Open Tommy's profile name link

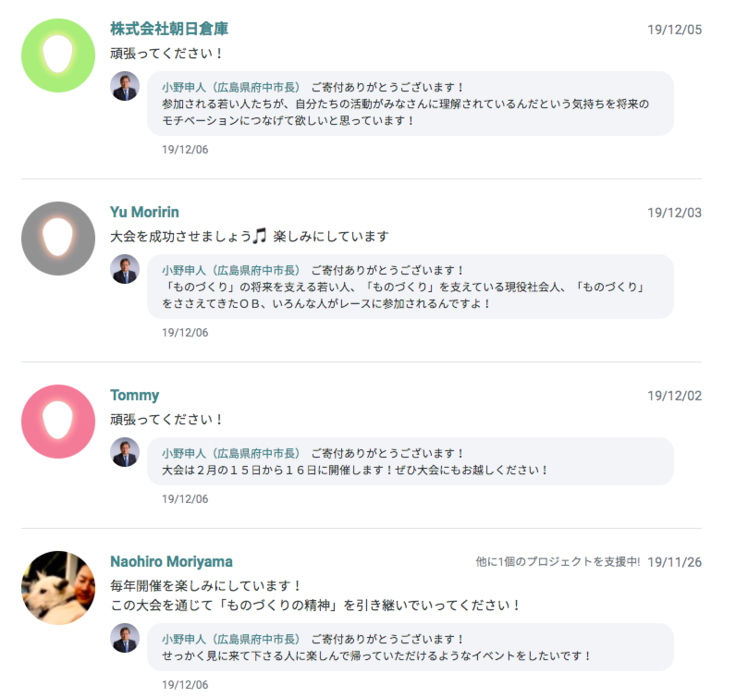(x=134, y=395)
